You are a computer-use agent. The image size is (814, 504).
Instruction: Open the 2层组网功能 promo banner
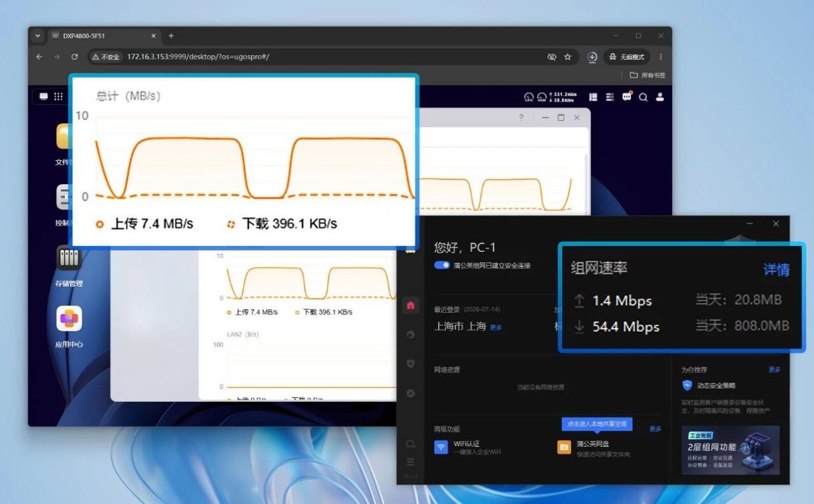click(x=730, y=450)
